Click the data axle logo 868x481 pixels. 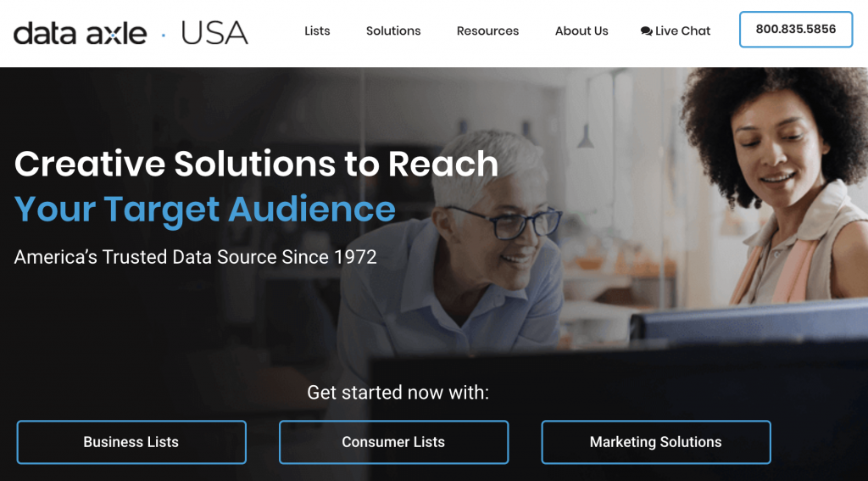81,33
